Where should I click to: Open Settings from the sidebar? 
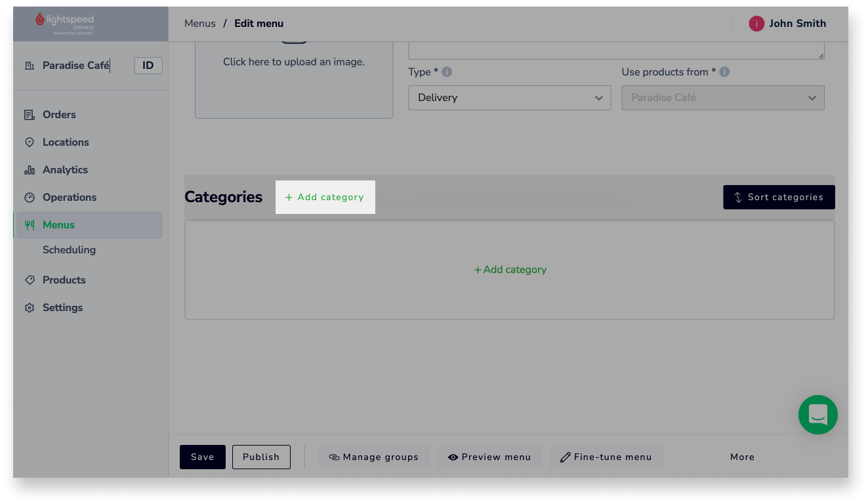[62, 308]
